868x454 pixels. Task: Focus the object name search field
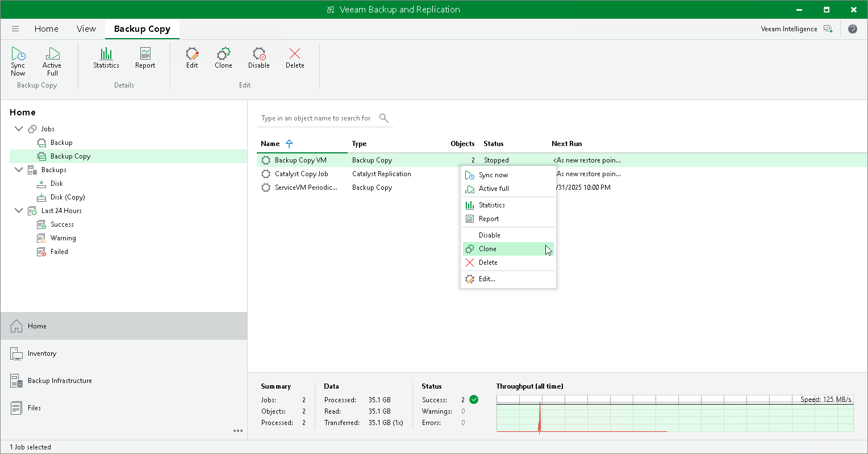[x=316, y=118]
